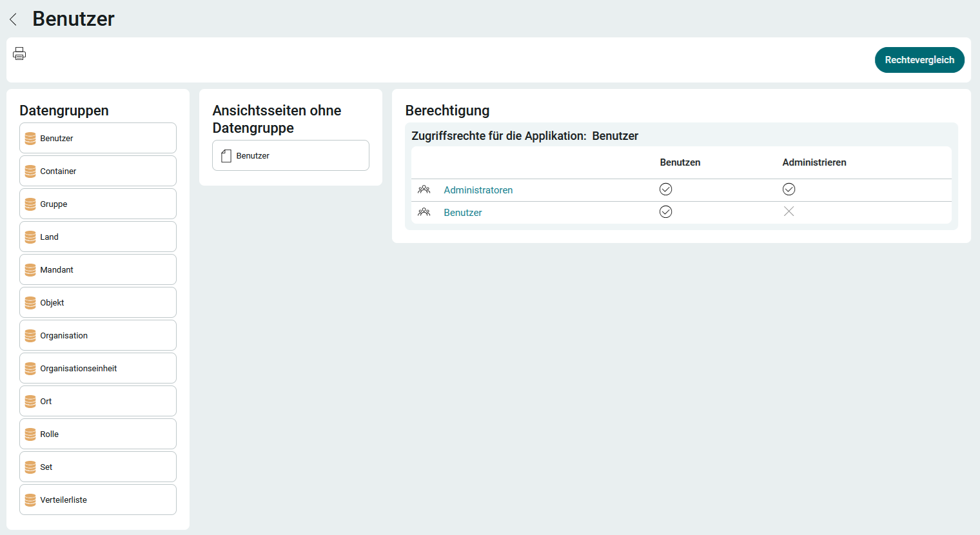Open the Administratoren group link
The width and height of the screenshot is (980, 535).
coord(478,190)
